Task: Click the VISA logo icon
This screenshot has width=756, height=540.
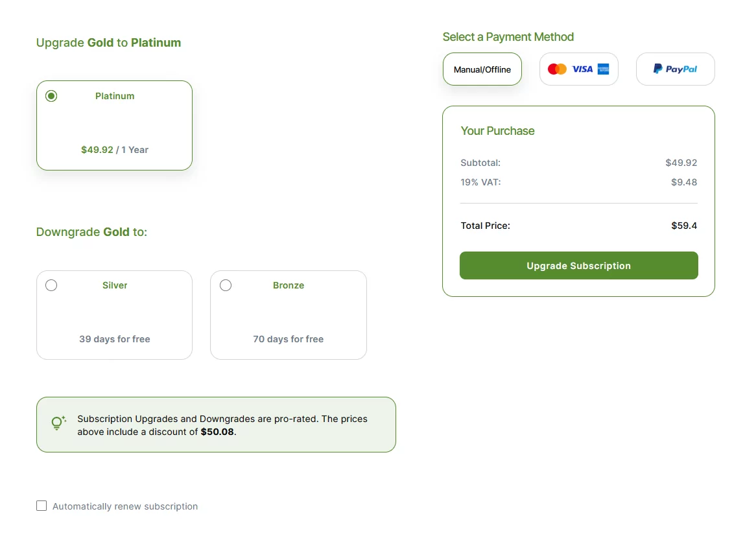Action: 582,69
